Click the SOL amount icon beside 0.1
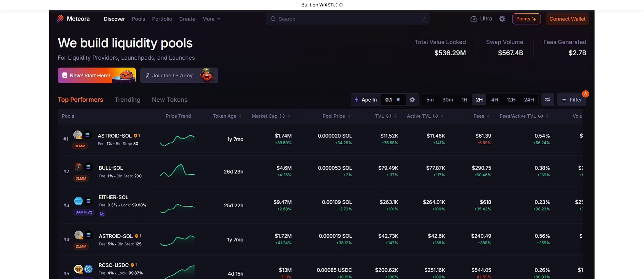Screen dimensions: 644x279 [398, 100]
